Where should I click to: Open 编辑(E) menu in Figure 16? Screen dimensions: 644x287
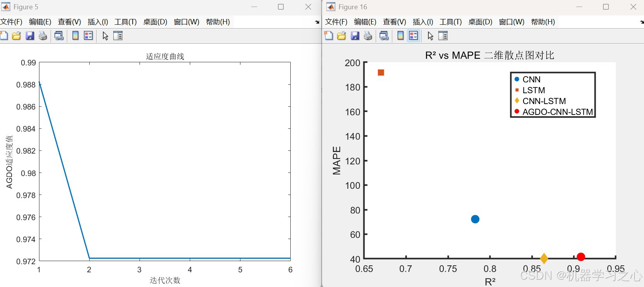(365, 22)
